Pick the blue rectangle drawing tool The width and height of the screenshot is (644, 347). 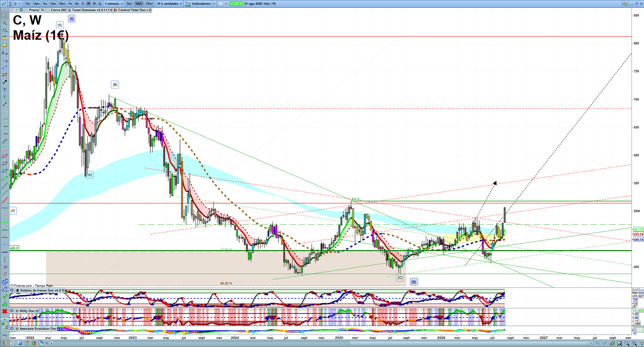[5, 67]
